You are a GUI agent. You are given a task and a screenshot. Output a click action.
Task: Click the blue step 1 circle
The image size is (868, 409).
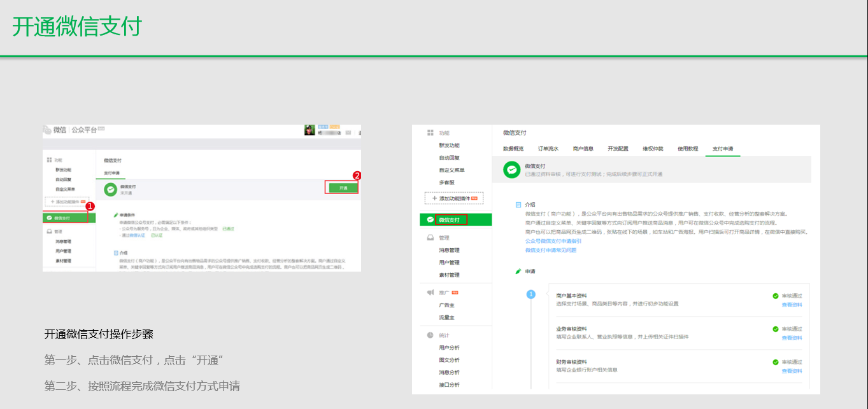point(531,295)
